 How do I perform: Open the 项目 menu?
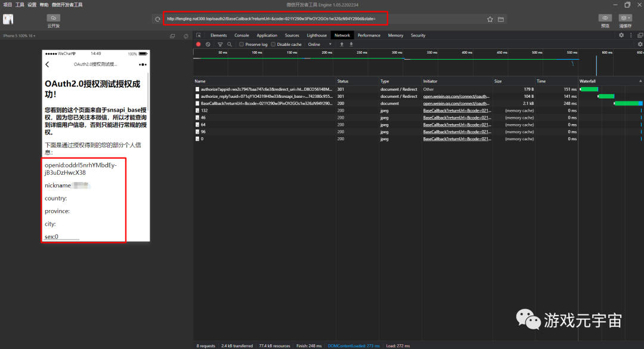[x=7, y=5]
